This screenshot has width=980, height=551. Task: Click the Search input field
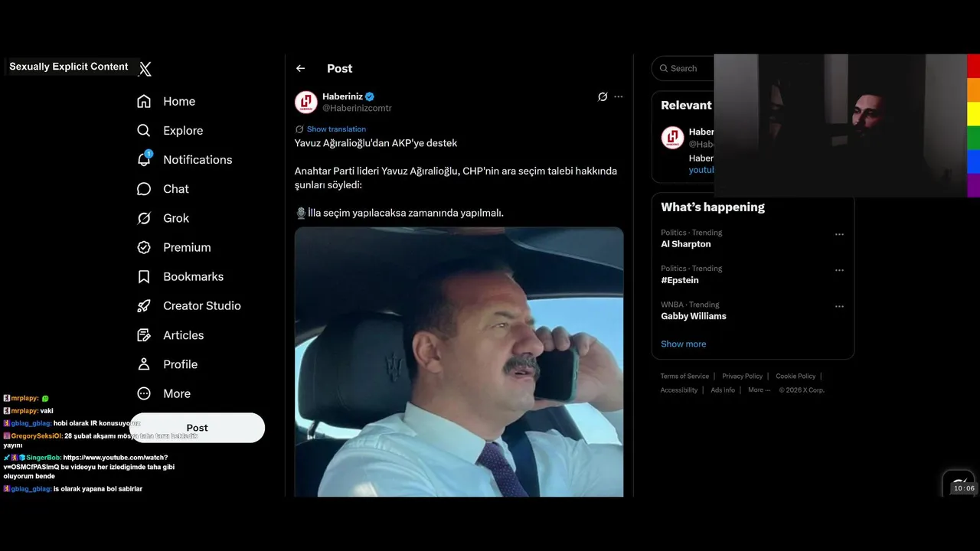tap(683, 68)
